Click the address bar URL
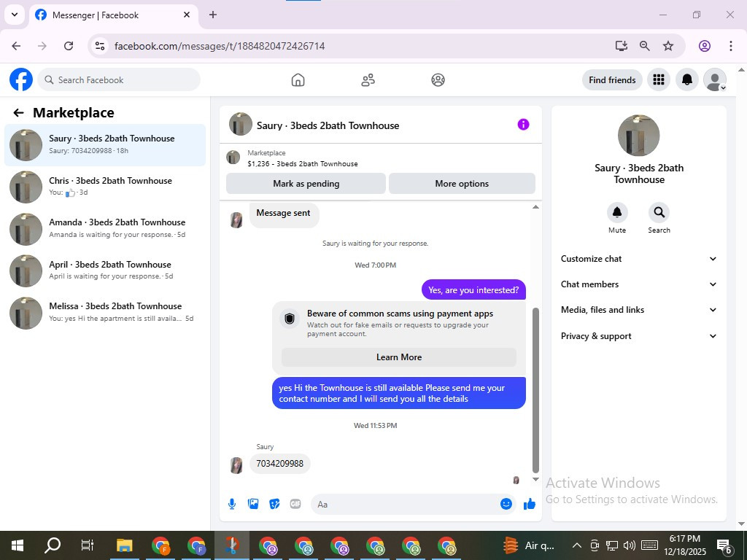This screenshot has width=747, height=560. [220, 46]
